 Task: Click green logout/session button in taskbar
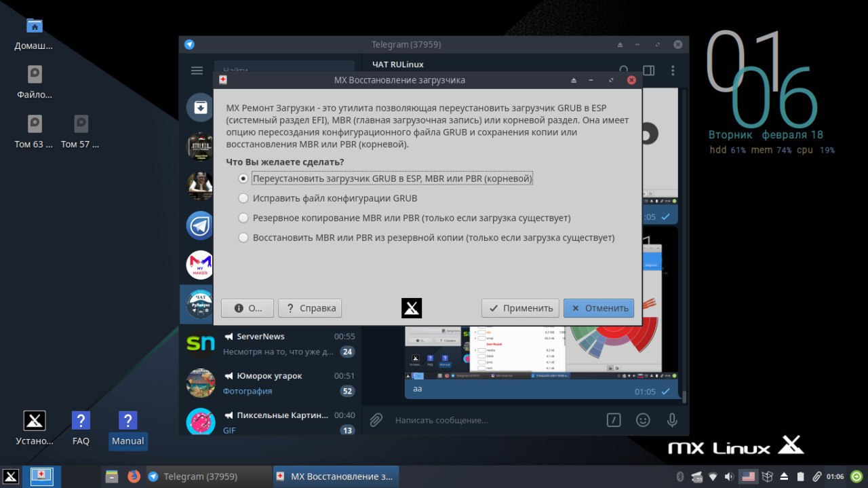856,476
